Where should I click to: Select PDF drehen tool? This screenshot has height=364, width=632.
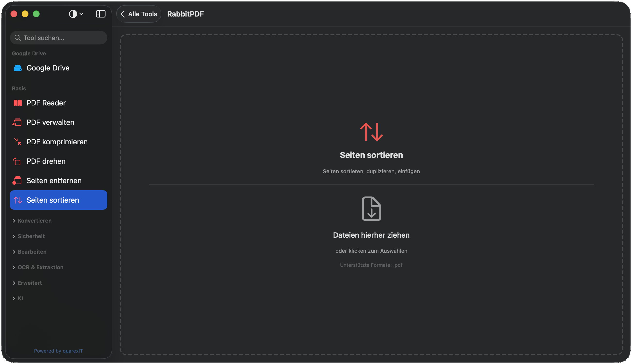[59, 161]
